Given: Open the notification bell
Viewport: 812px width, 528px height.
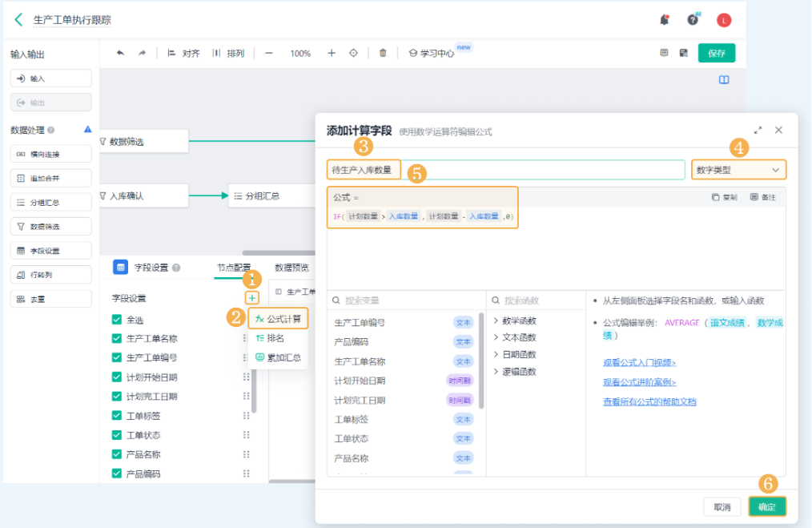Looking at the screenshot, I should click(664, 20).
